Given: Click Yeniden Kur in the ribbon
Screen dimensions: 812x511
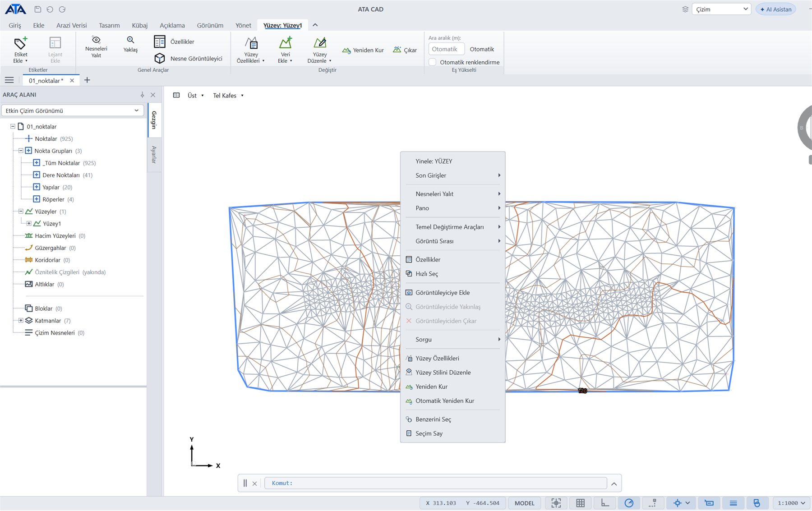Looking at the screenshot, I should pos(363,50).
